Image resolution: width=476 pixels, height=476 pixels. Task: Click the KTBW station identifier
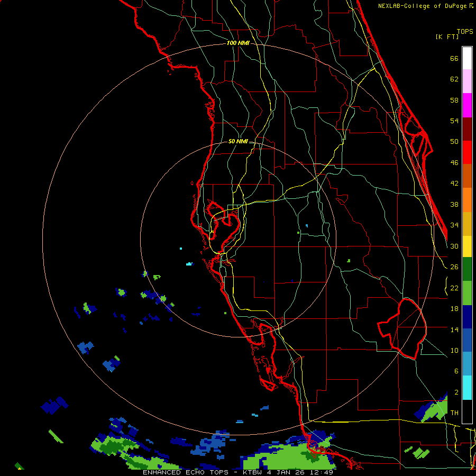click(x=252, y=472)
